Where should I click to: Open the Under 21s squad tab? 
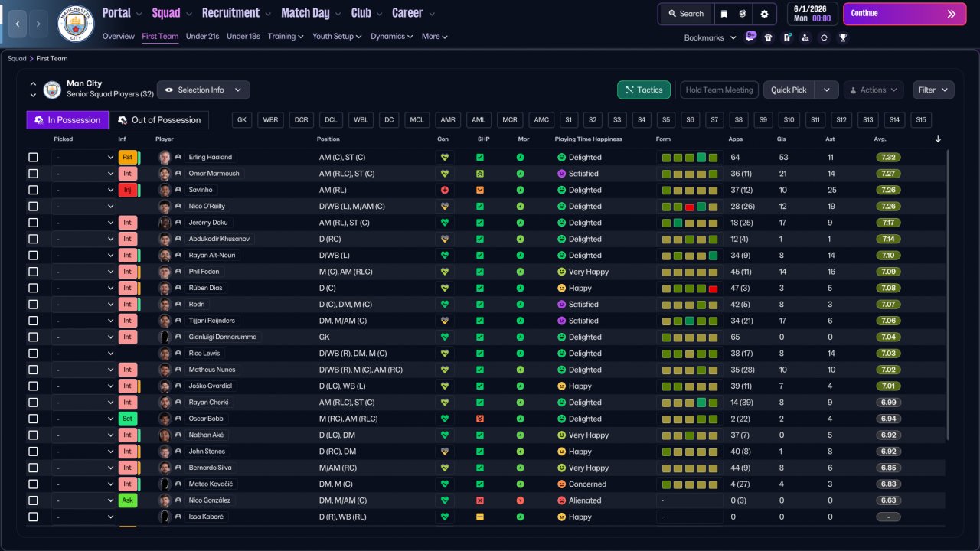202,37
